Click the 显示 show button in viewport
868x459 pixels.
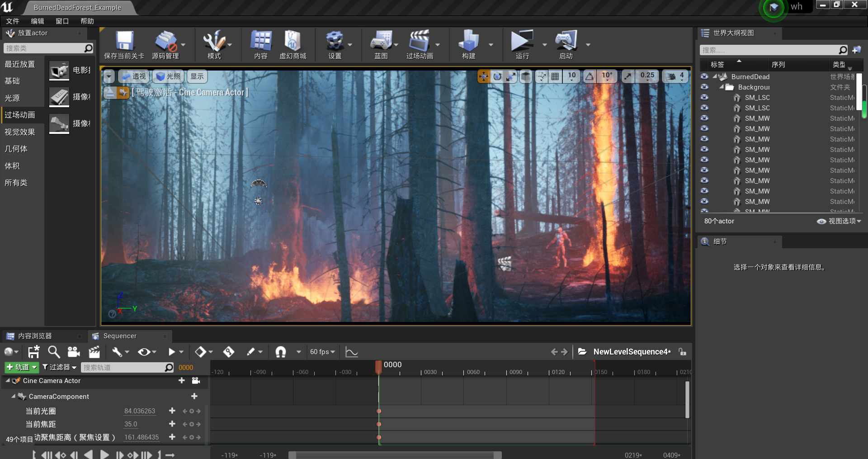pyautogui.click(x=197, y=76)
